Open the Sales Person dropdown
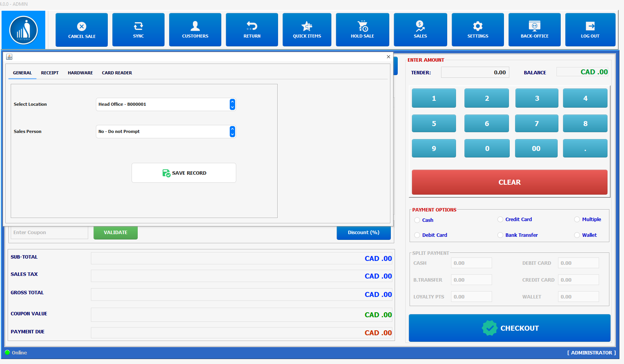 tap(232, 131)
